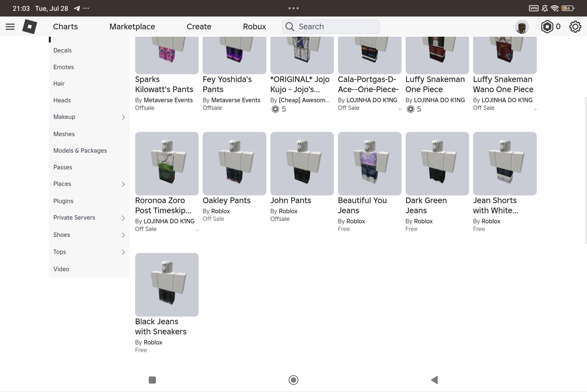
Task: Click the Beautiful You Jeans thumbnail
Action: (x=370, y=164)
